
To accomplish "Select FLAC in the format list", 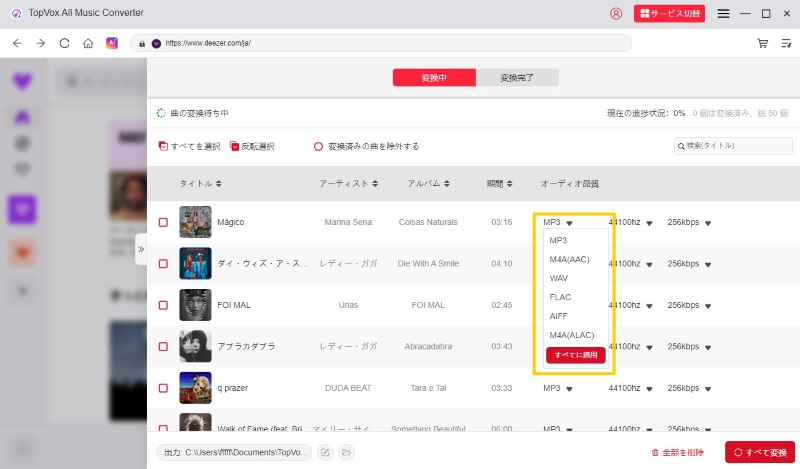I will pos(560,297).
